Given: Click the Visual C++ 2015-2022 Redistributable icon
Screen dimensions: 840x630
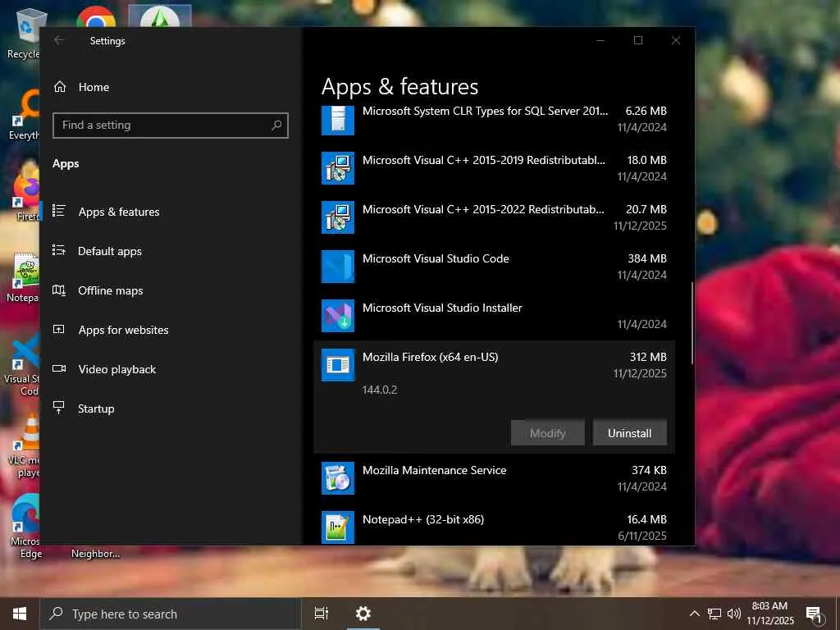Looking at the screenshot, I should tap(337, 217).
